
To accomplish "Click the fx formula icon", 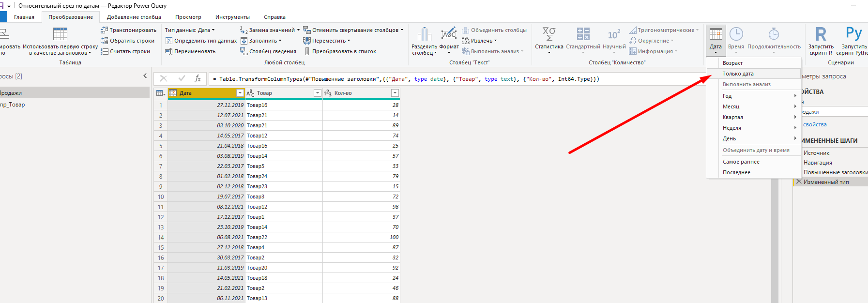I will coord(198,78).
